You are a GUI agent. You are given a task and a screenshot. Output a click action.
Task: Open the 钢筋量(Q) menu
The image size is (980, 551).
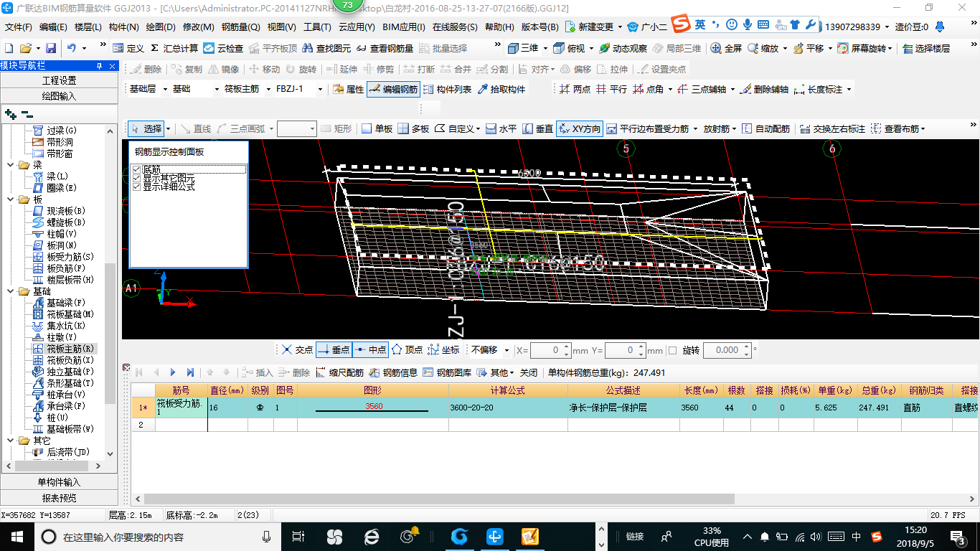[240, 27]
